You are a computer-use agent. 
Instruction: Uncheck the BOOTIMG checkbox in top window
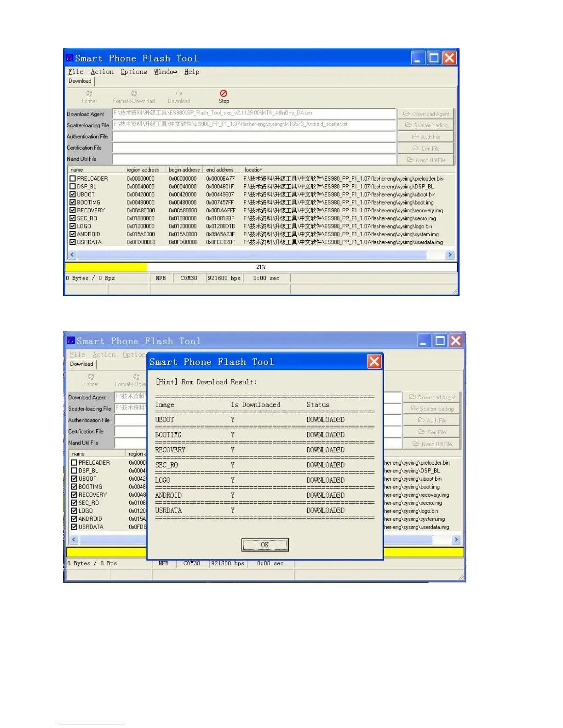click(x=72, y=202)
